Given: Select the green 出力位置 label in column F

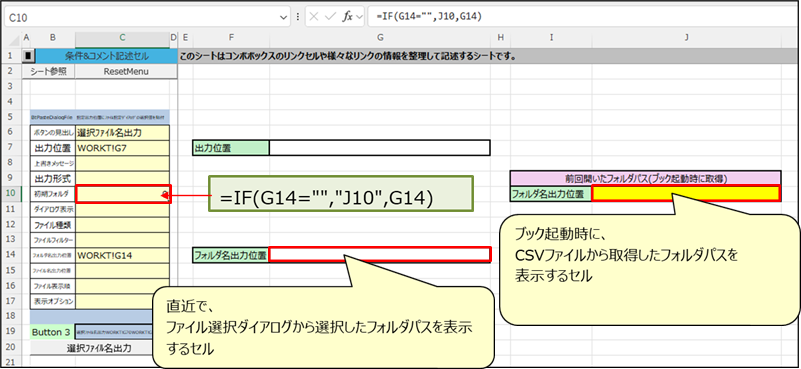Looking at the screenshot, I should tap(231, 148).
